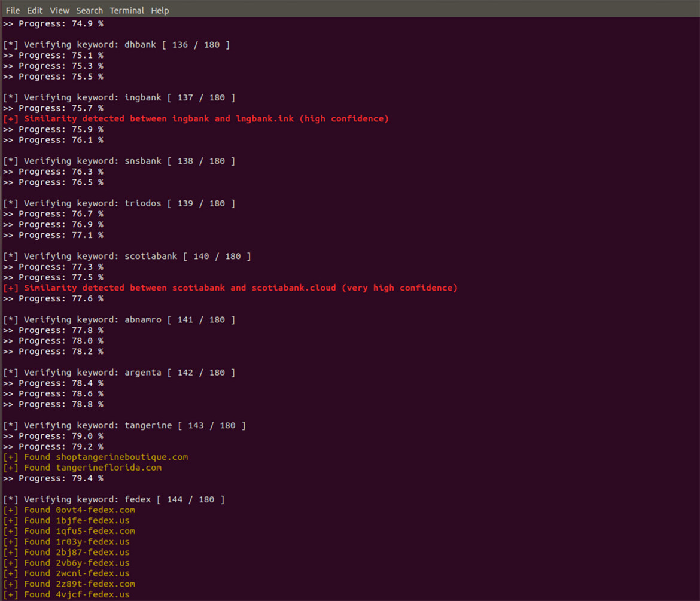
Task: Click the 'Progress: 78.2 %' line
Action: coord(53,352)
